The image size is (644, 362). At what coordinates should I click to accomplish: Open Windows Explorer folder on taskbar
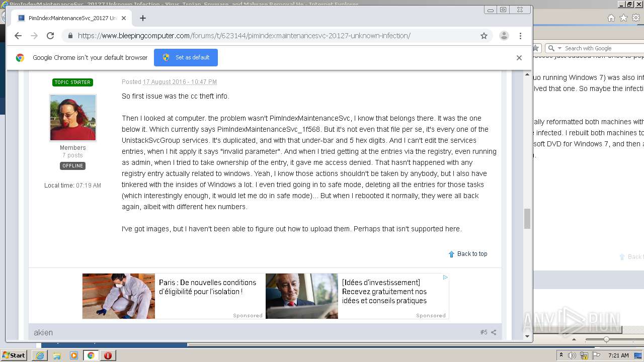pos(57,355)
